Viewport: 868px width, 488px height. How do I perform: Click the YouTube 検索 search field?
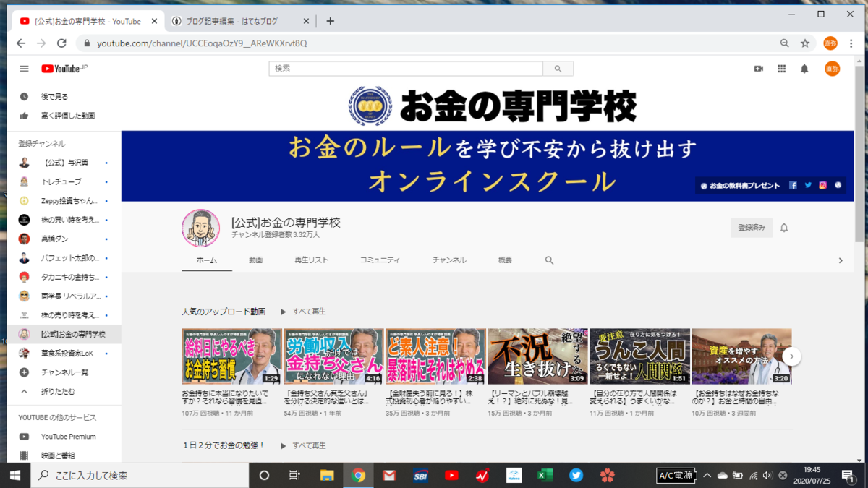[406, 69]
